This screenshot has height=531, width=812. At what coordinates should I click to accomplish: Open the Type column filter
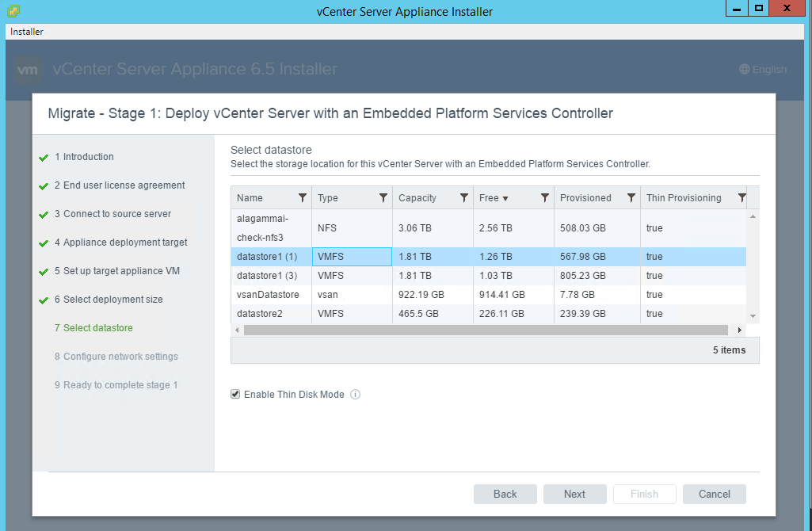(x=383, y=197)
